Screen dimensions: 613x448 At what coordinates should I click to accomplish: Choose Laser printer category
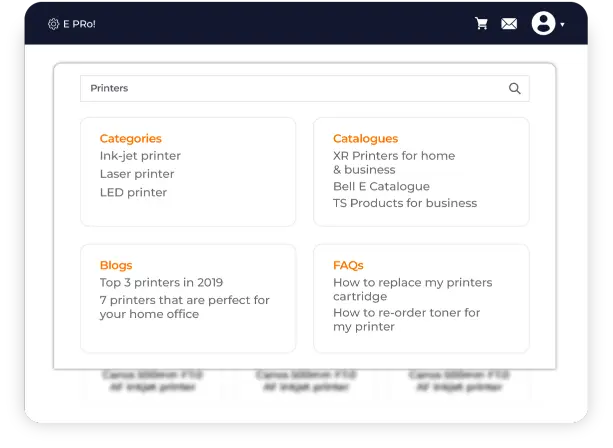pos(137,174)
